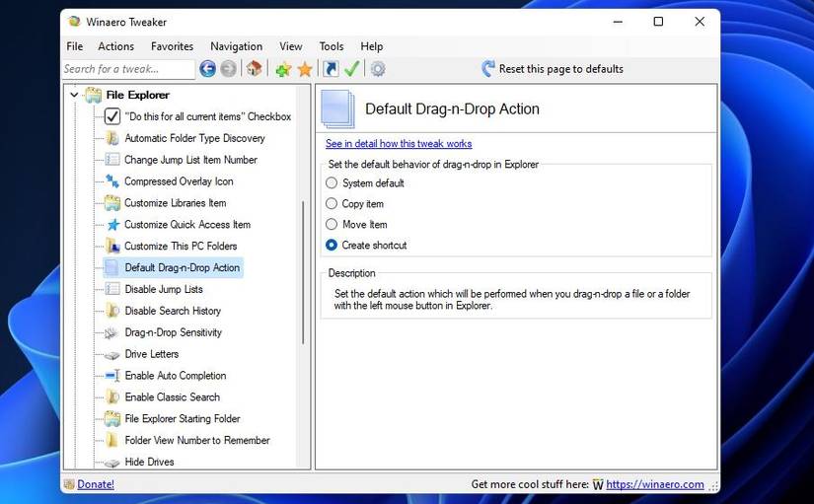Select the Create shortcut radio button
Screen dimensions: 814x504
click(332, 245)
